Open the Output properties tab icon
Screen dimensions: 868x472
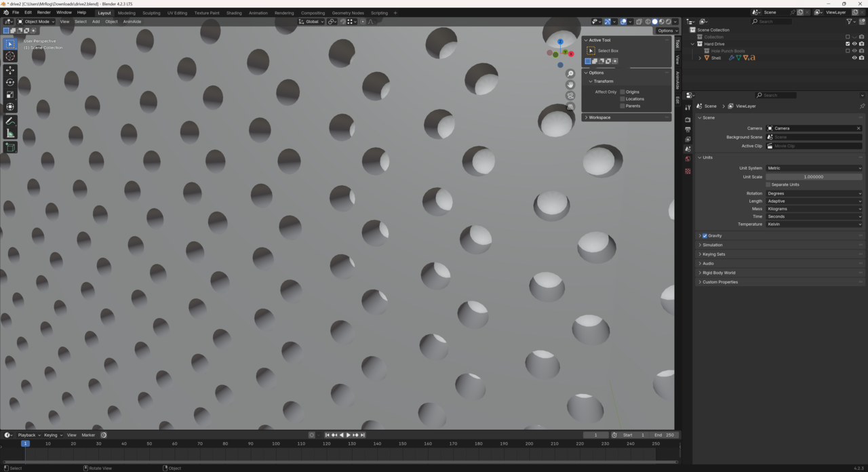(x=688, y=130)
